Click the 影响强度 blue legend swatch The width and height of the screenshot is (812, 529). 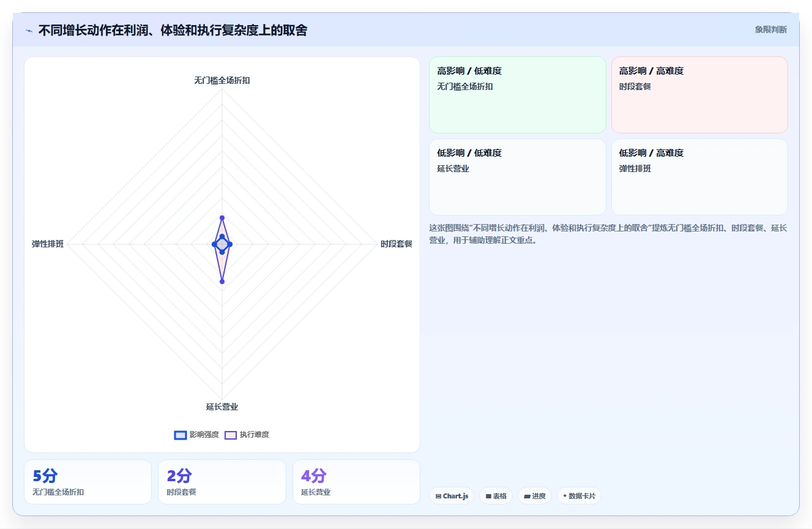tap(181, 435)
